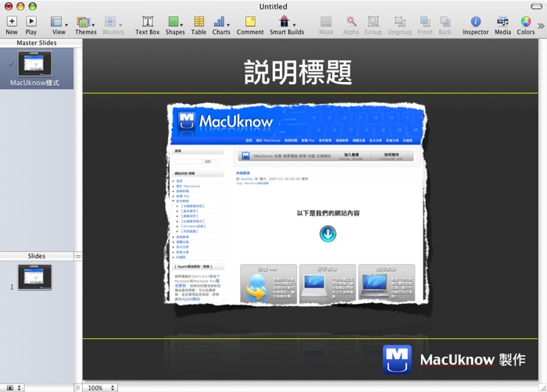Click Slides pane divider handle
The height and width of the screenshot is (392, 547).
pos(78,256)
